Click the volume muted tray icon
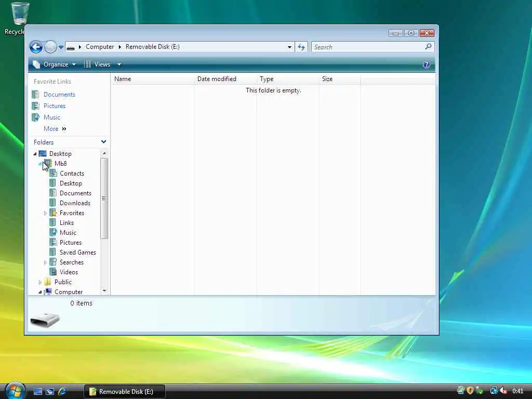The width and height of the screenshot is (532, 399). click(x=503, y=391)
